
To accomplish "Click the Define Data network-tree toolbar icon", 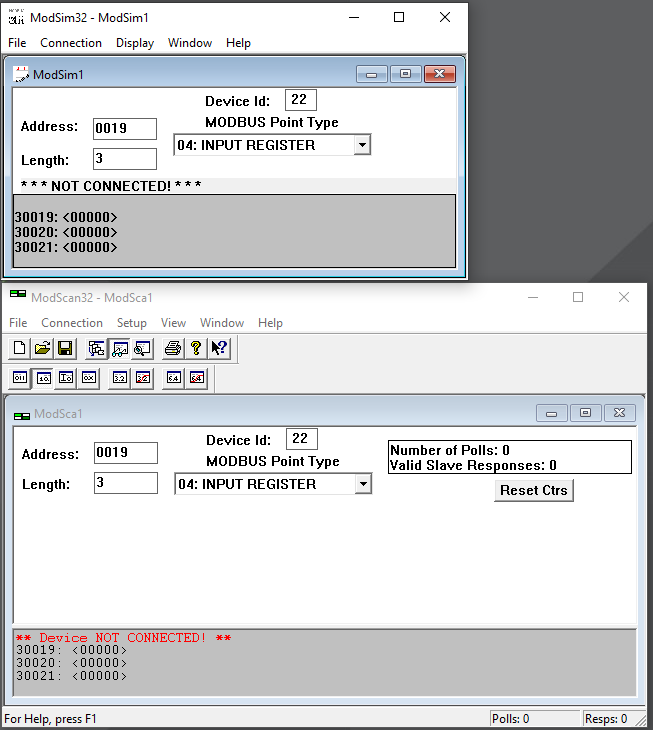I will click(x=97, y=348).
